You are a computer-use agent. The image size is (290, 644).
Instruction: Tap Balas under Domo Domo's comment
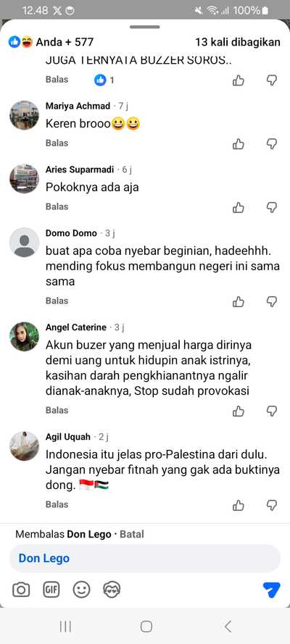tap(57, 301)
